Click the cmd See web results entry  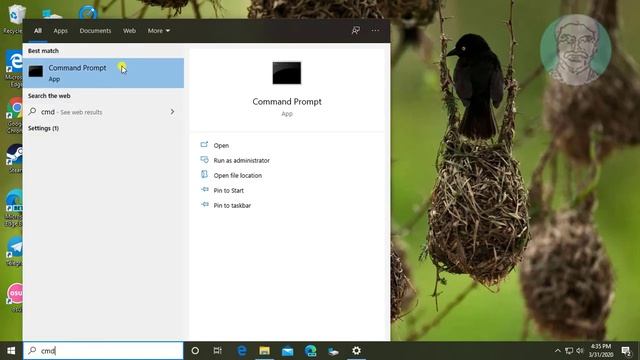tap(103, 112)
